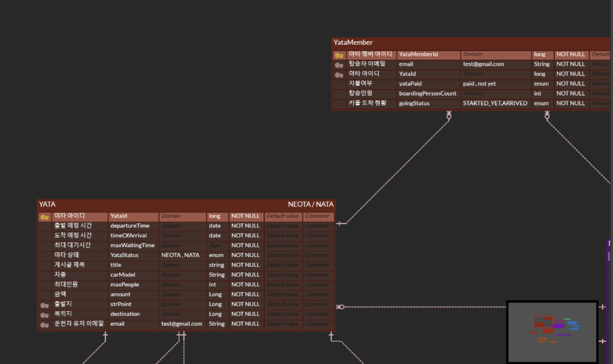Select the YATA table name header
613x364 pixels.
pyautogui.click(x=47, y=204)
